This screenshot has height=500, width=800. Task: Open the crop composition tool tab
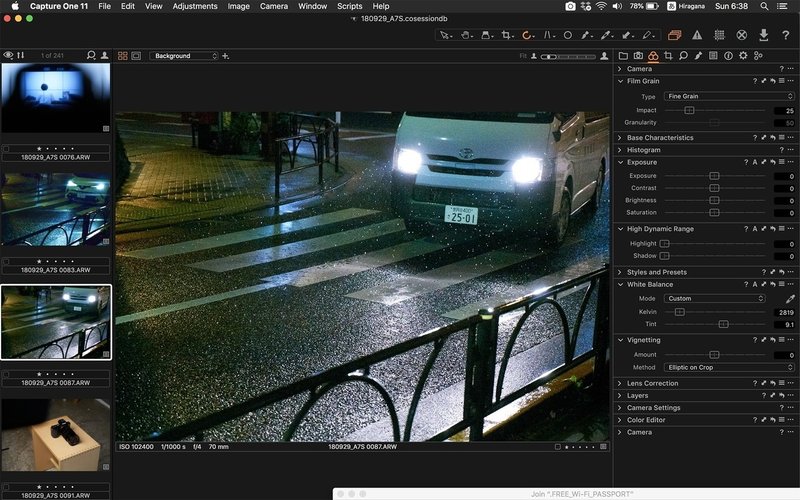(x=668, y=56)
